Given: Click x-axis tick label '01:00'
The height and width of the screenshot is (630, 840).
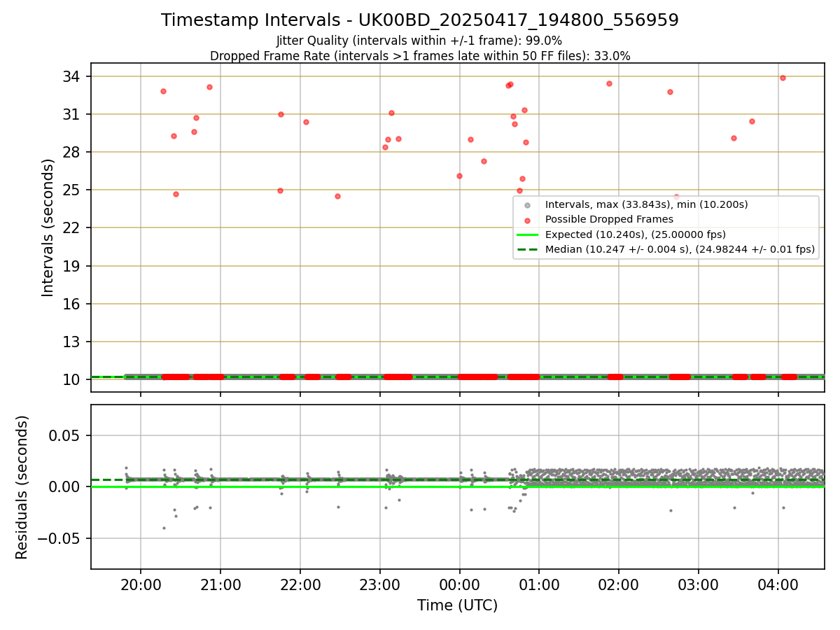Looking at the screenshot, I should tap(539, 584).
